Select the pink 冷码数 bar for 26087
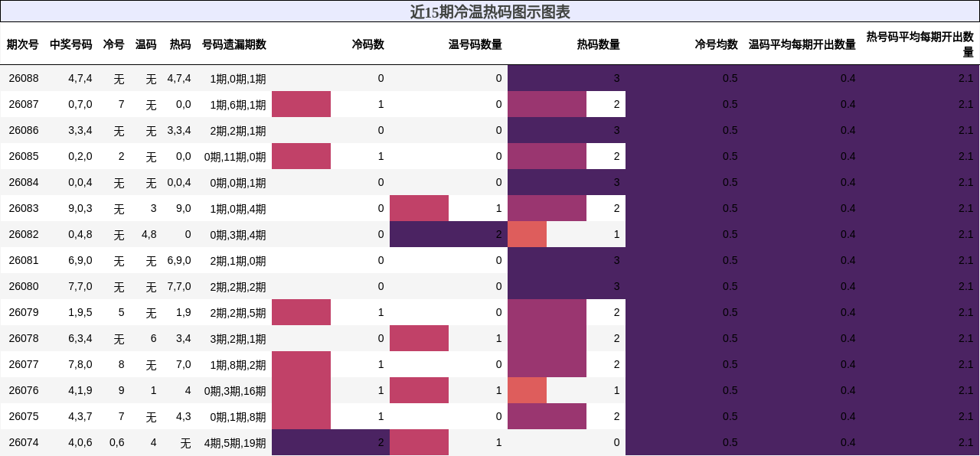Screen dimensions: 980x456 [301, 104]
